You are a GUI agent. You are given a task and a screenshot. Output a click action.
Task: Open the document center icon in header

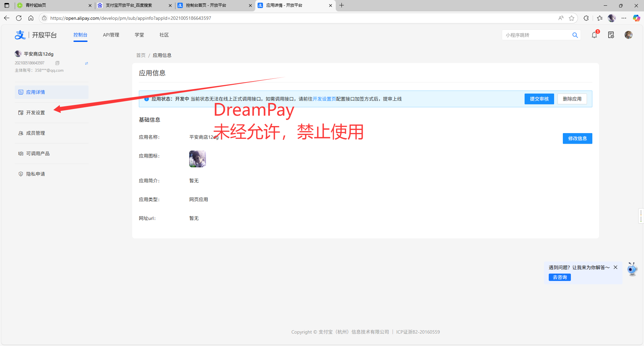point(611,35)
